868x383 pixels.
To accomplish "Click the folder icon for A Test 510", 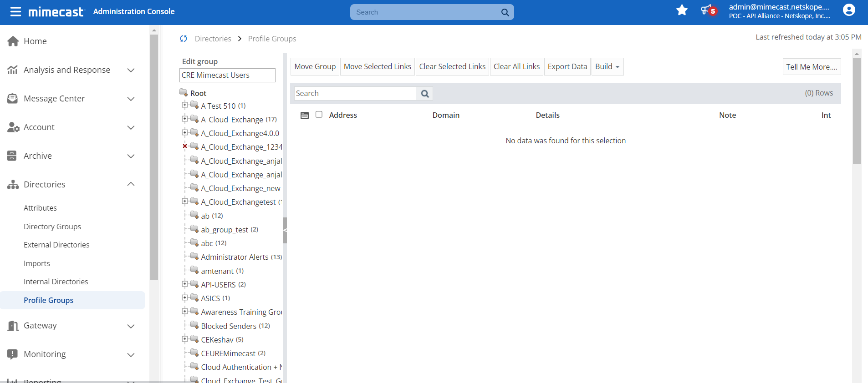I will point(194,105).
